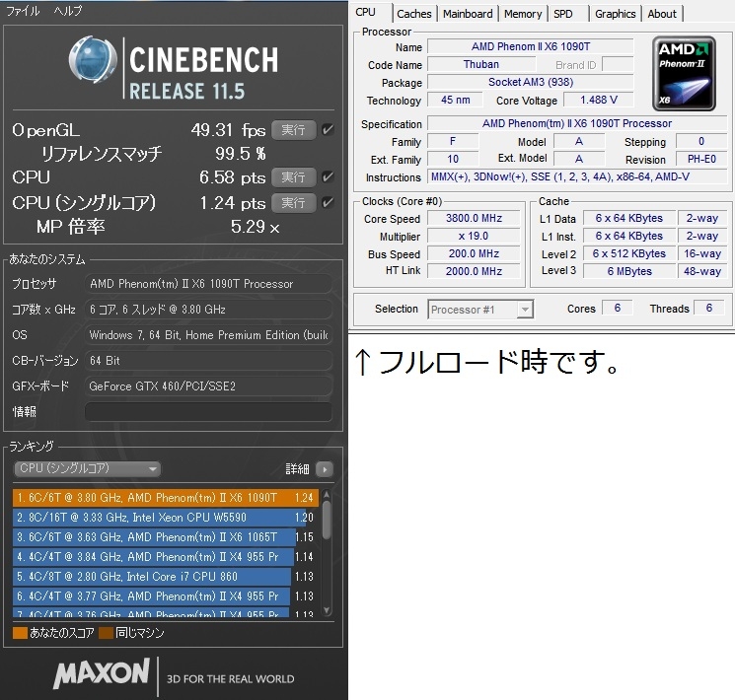Switch to the Graphics tab in CPU-Z
The height and width of the screenshot is (700, 735).
pos(616,14)
